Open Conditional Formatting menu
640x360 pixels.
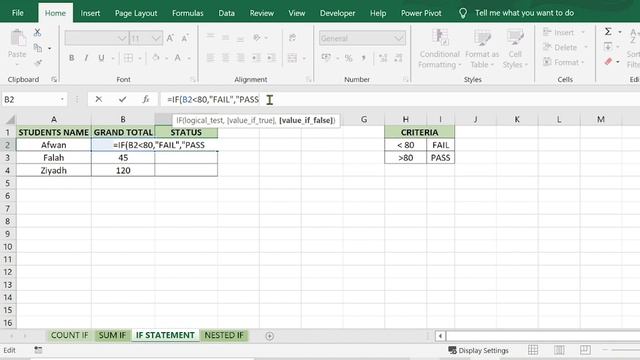click(x=440, y=49)
